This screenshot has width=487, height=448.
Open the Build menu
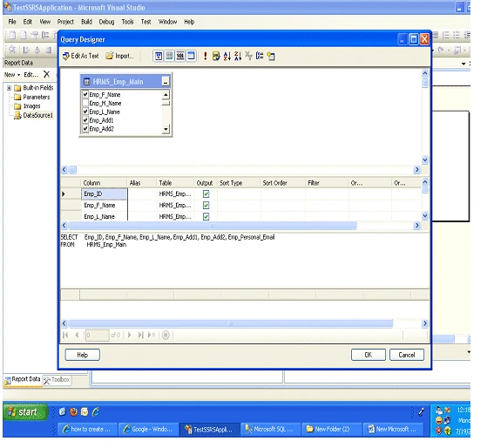point(86,22)
